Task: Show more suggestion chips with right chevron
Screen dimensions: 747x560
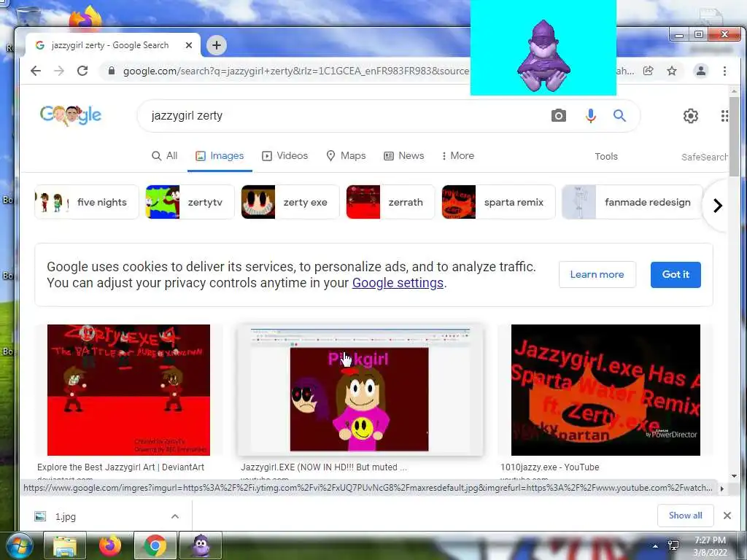Action: tap(718, 205)
